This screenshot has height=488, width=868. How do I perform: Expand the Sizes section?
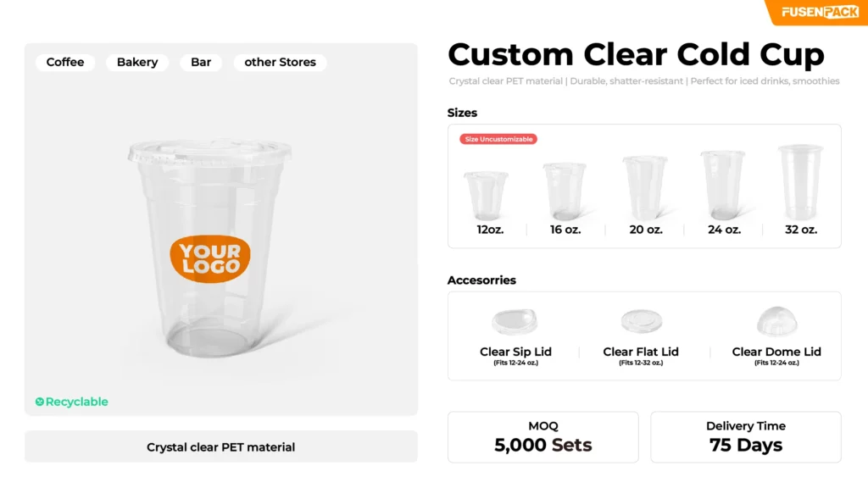click(462, 113)
